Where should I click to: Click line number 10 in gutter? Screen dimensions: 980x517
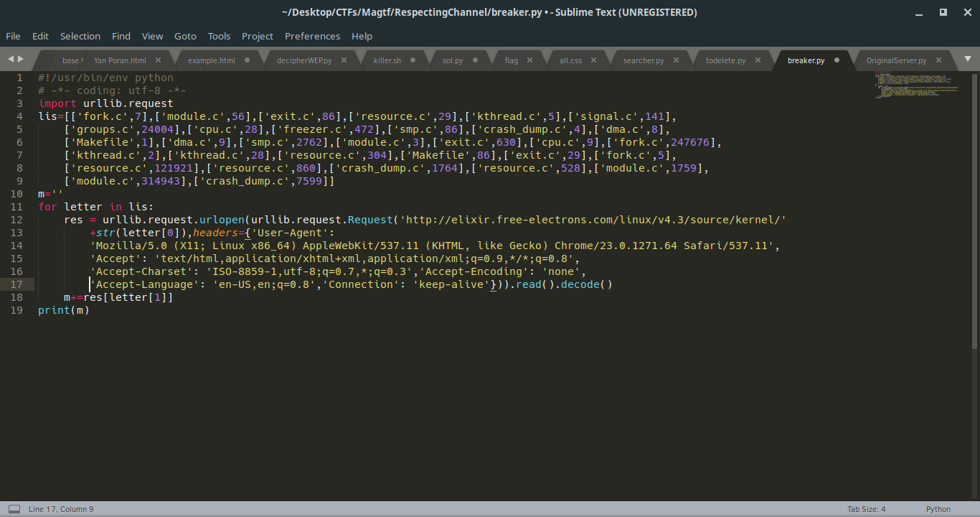[x=17, y=194]
